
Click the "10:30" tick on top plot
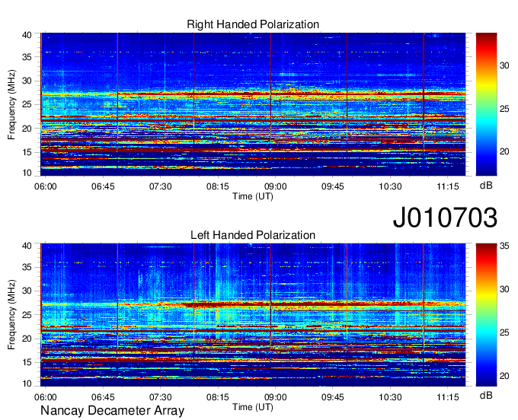click(x=390, y=186)
